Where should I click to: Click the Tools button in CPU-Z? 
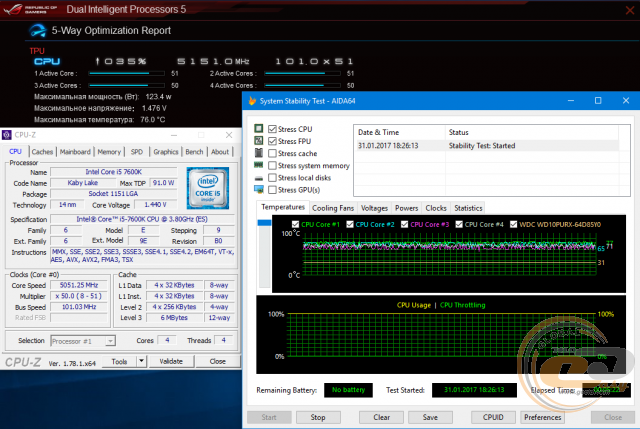click(x=119, y=361)
